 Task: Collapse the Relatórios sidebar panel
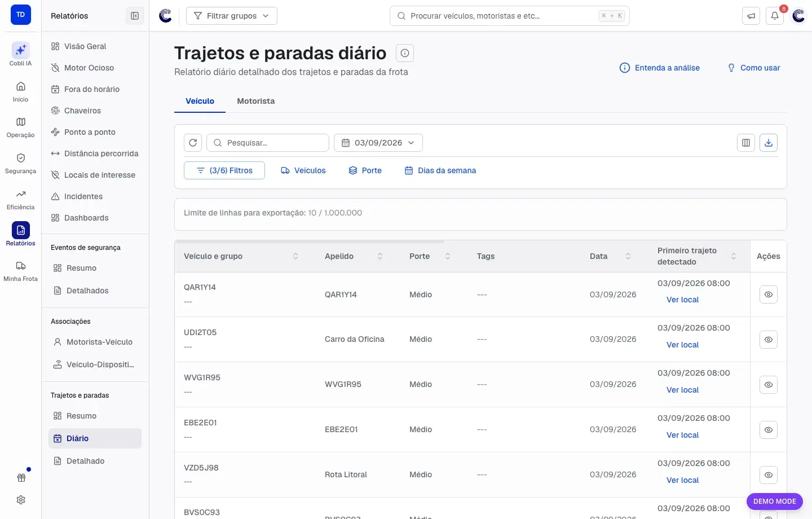tap(135, 16)
